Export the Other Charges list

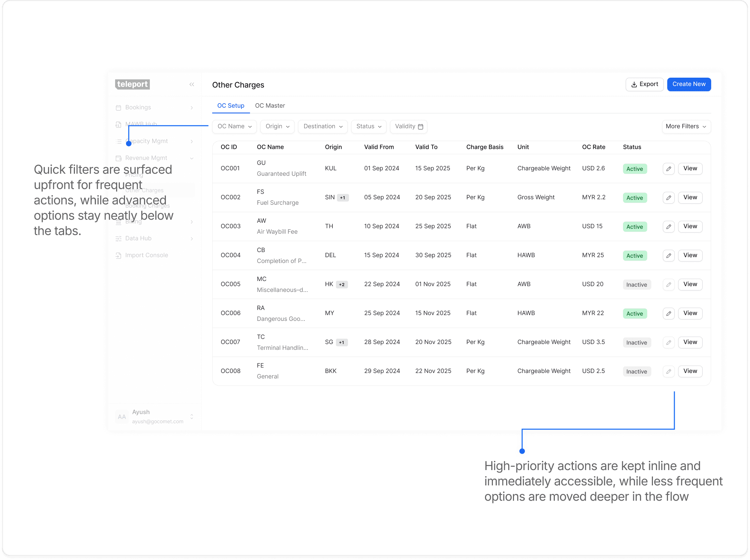point(644,84)
